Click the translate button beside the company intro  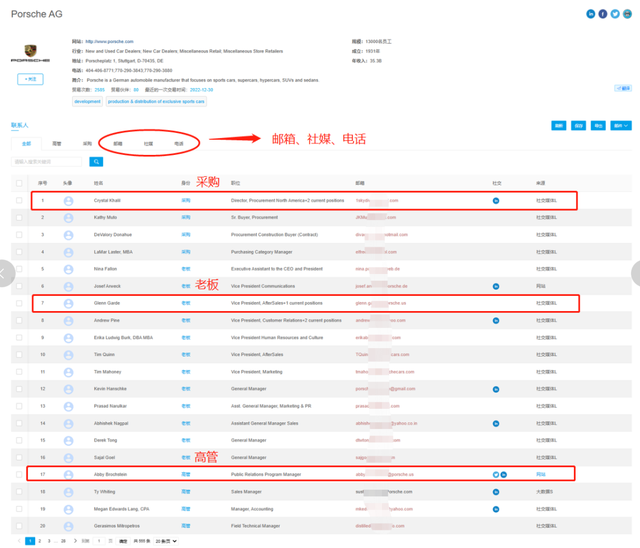coord(623,88)
